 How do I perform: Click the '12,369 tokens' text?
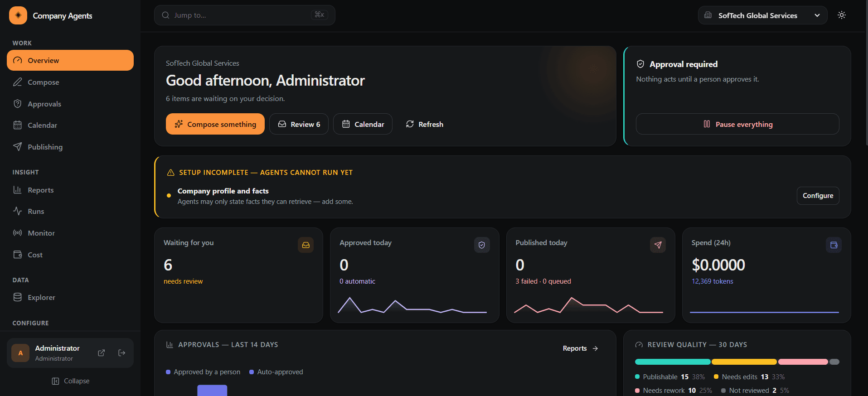coord(712,281)
